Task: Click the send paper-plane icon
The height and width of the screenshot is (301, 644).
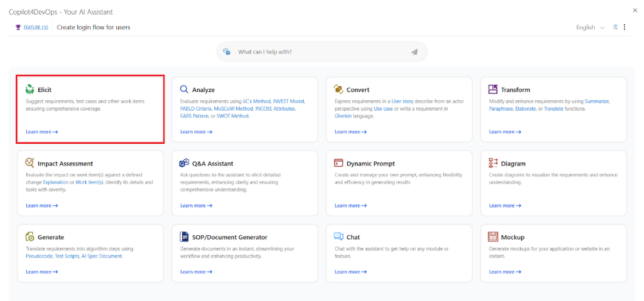Action: coord(414,52)
